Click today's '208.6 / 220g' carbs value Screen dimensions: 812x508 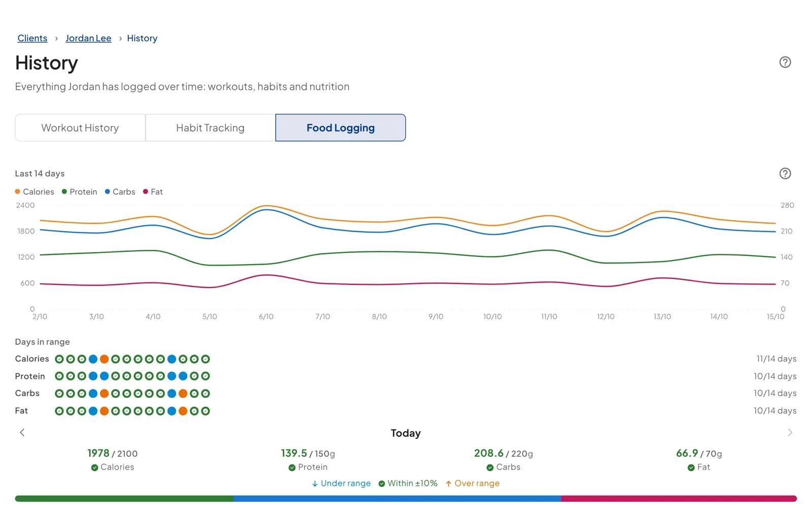tap(503, 454)
